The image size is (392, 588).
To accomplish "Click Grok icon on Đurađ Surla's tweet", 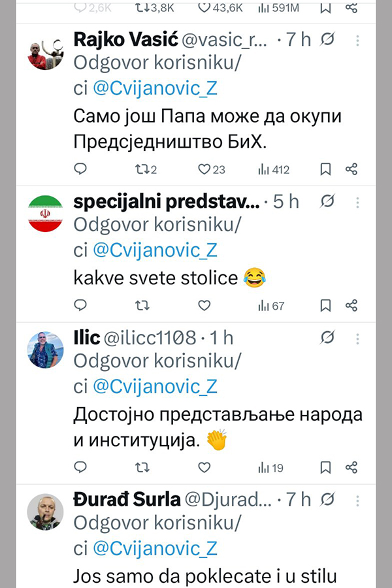I will (x=328, y=500).
